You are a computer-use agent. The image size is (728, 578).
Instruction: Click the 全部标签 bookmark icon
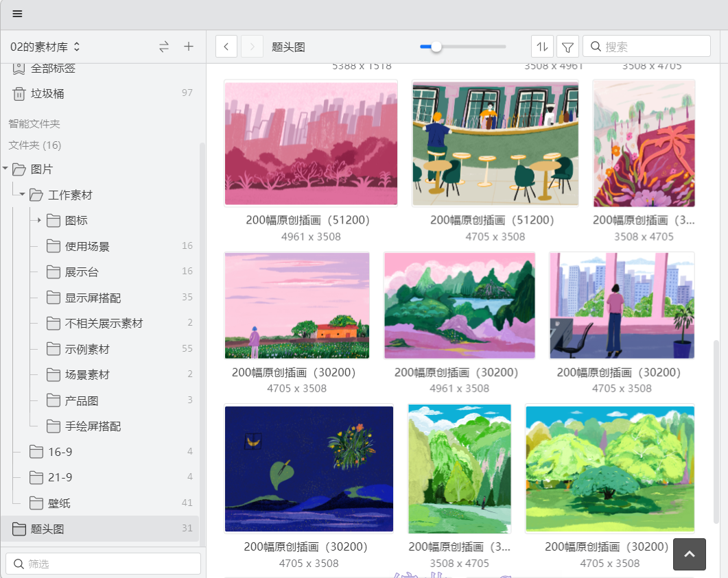pos(19,68)
